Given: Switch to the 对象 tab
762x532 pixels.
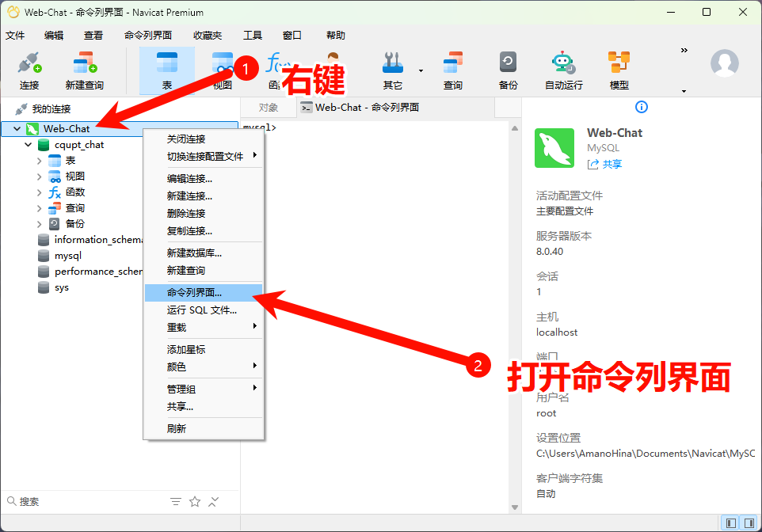Looking at the screenshot, I should coord(269,108).
